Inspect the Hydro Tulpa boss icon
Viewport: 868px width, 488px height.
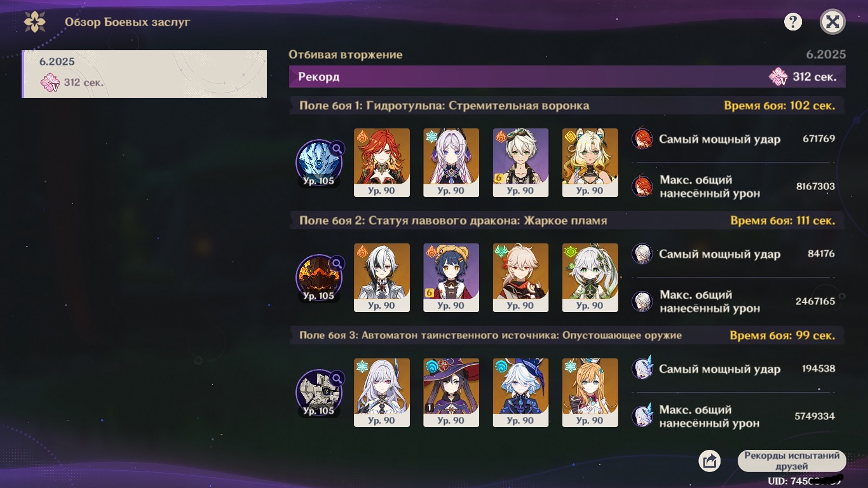coord(319,163)
